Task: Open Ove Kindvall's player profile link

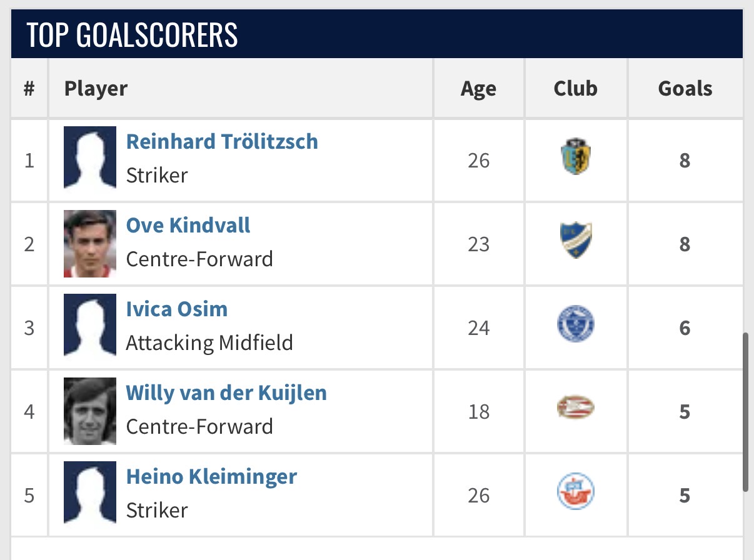Action: (188, 225)
